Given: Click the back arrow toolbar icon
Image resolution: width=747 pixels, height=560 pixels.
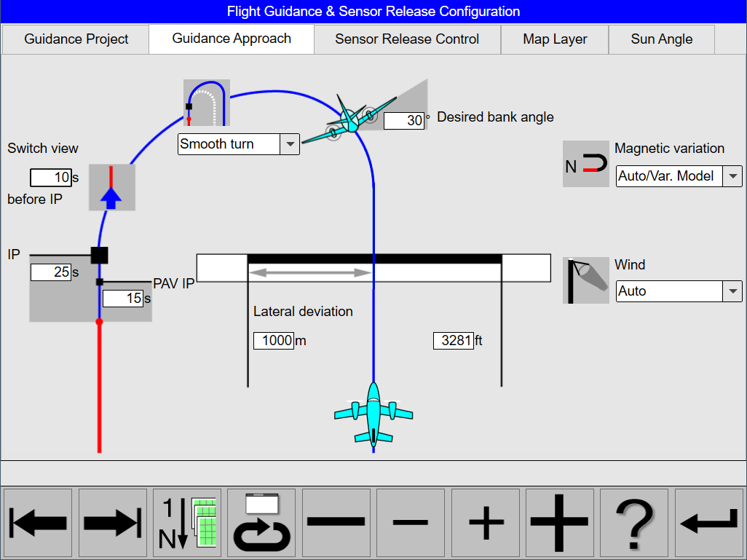Looking at the screenshot, I should 37,522.
